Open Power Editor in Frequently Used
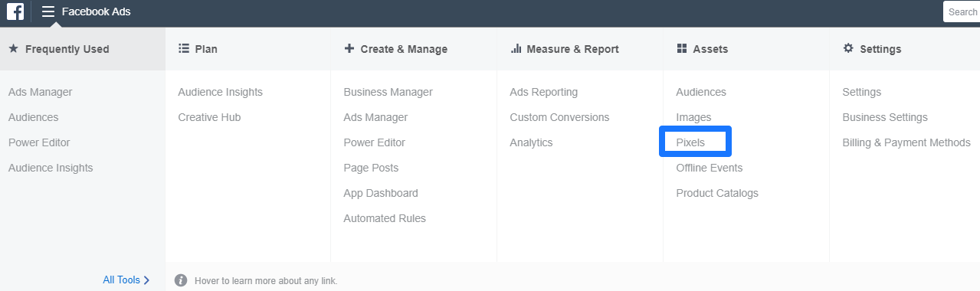Viewport: 980px width, 291px height. coord(39,142)
